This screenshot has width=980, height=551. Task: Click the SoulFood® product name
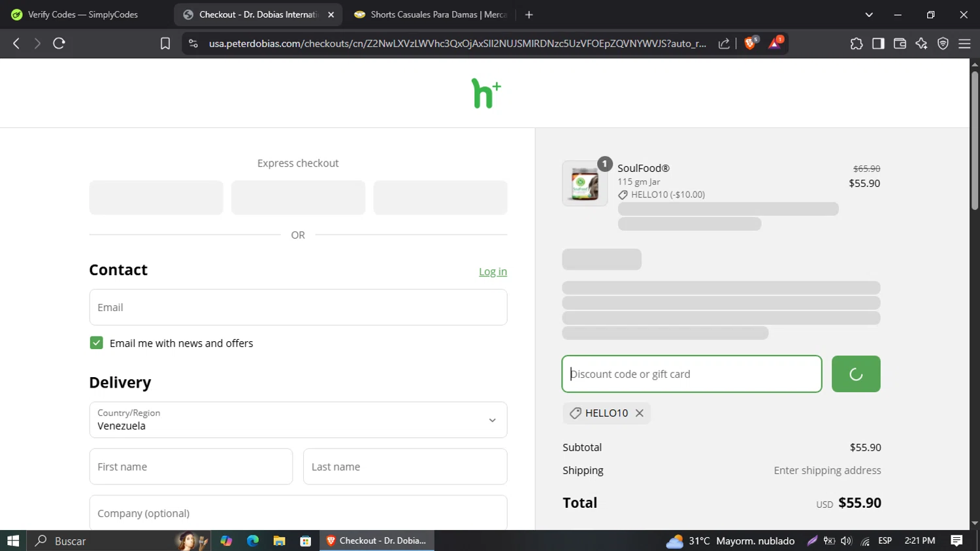644,168
